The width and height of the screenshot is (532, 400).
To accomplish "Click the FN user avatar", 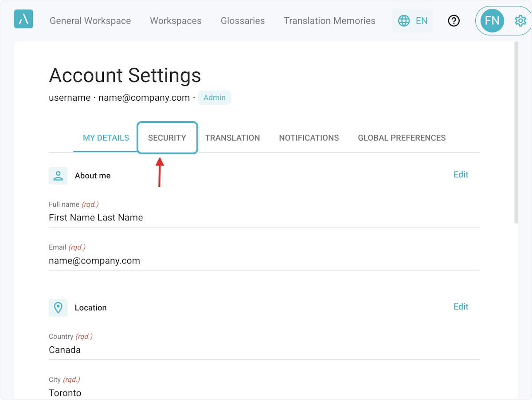I will click(492, 21).
